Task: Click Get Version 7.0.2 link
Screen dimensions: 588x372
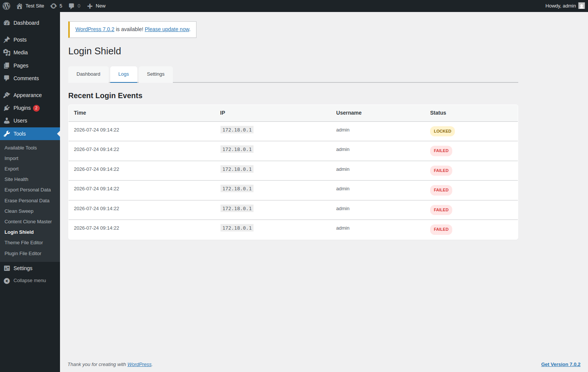Action: [x=561, y=365]
